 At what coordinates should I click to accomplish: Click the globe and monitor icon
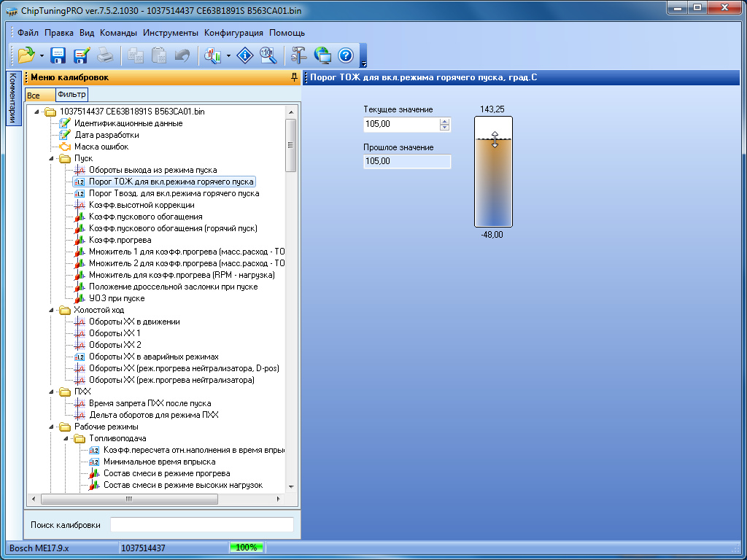[322, 55]
